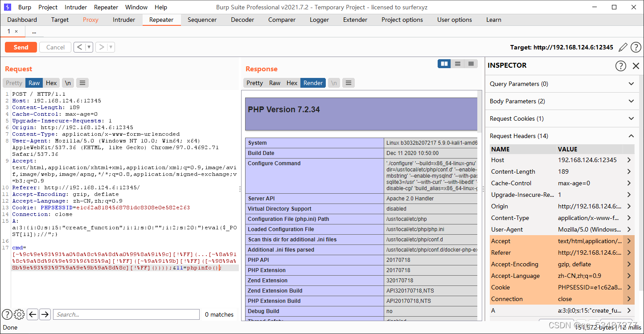Open the Burp menu

(25, 7)
